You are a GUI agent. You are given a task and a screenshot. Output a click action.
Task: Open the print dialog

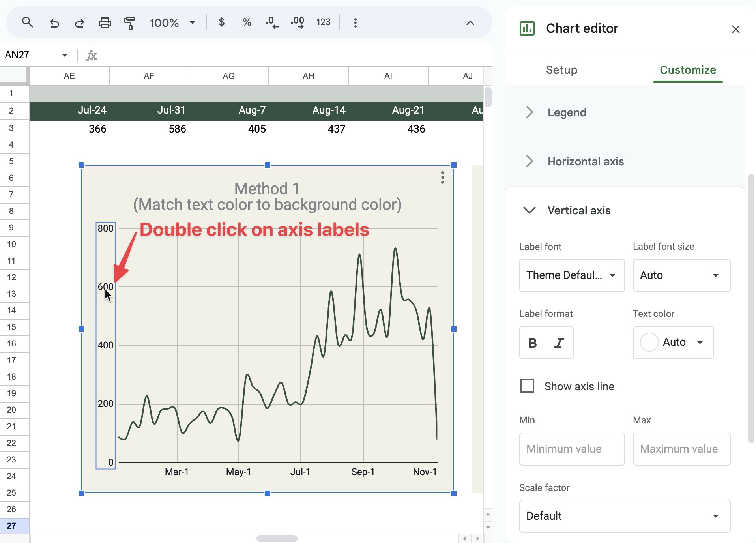coord(105,22)
